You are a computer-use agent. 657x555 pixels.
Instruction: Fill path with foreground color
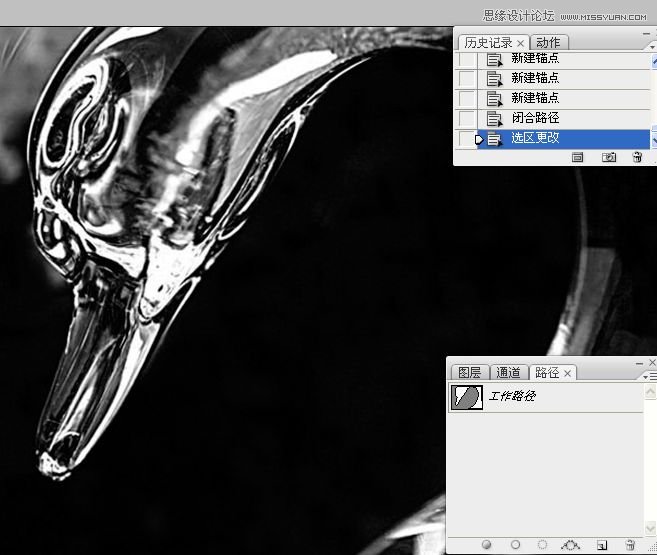[x=487, y=545]
